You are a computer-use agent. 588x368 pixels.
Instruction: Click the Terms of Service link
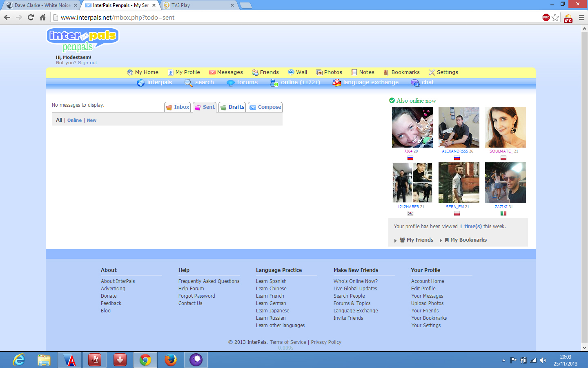[288, 342]
